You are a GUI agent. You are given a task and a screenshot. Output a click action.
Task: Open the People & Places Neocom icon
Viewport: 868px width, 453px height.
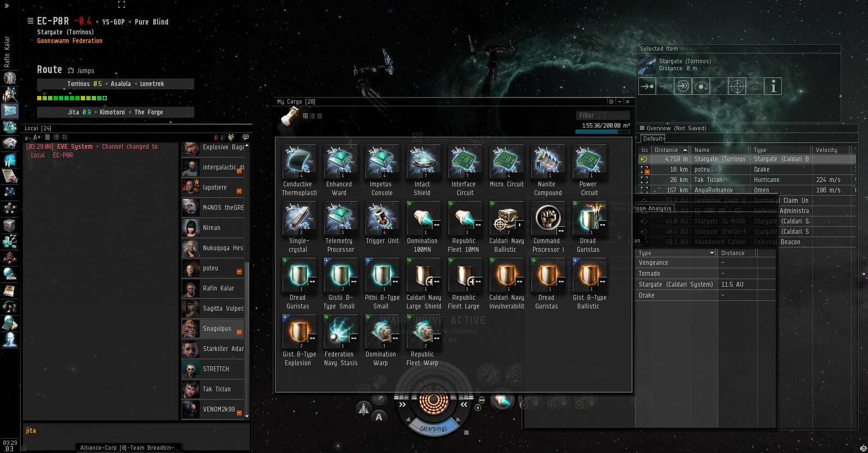10,94
